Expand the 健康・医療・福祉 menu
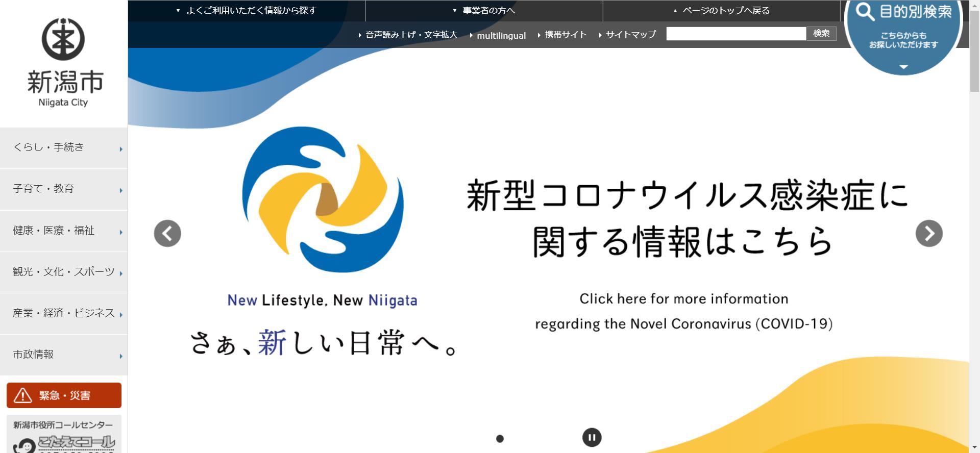Image resolution: width=980 pixels, height=453 pixels. (x=64, y=231)
